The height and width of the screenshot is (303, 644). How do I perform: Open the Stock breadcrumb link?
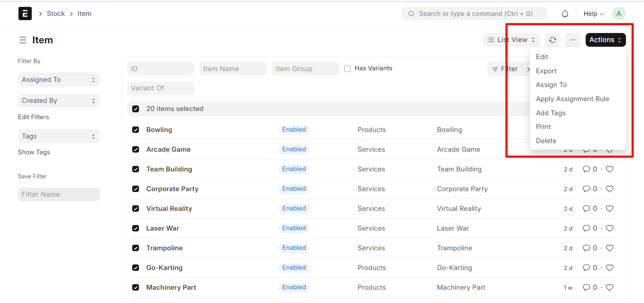56,14
